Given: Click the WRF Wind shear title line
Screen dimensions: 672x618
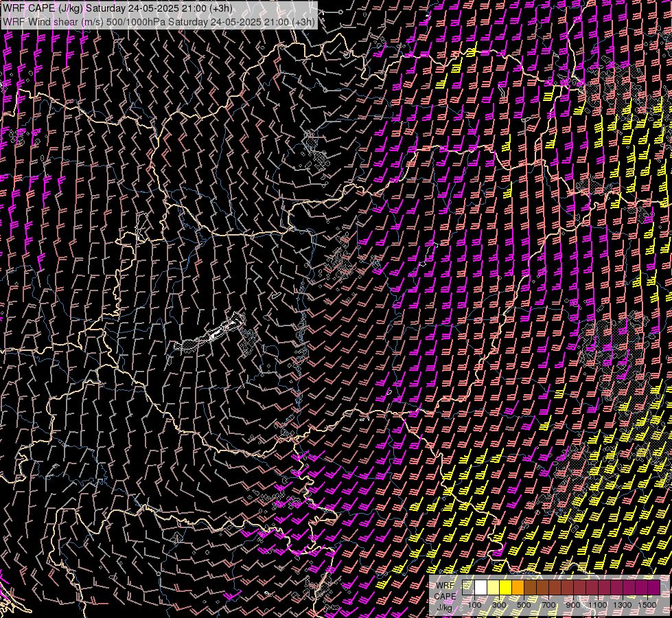Looking at the screenshot, I should [x=159, y=22].
